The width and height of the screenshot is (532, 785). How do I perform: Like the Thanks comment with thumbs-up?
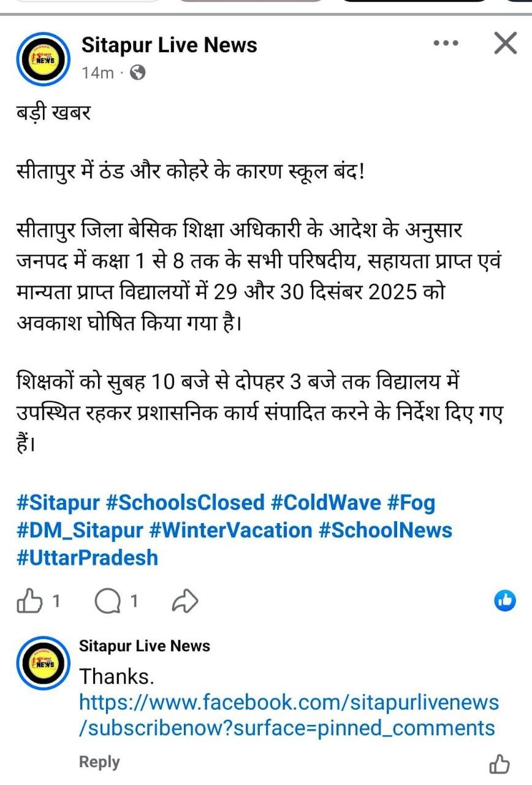(500, 764)
